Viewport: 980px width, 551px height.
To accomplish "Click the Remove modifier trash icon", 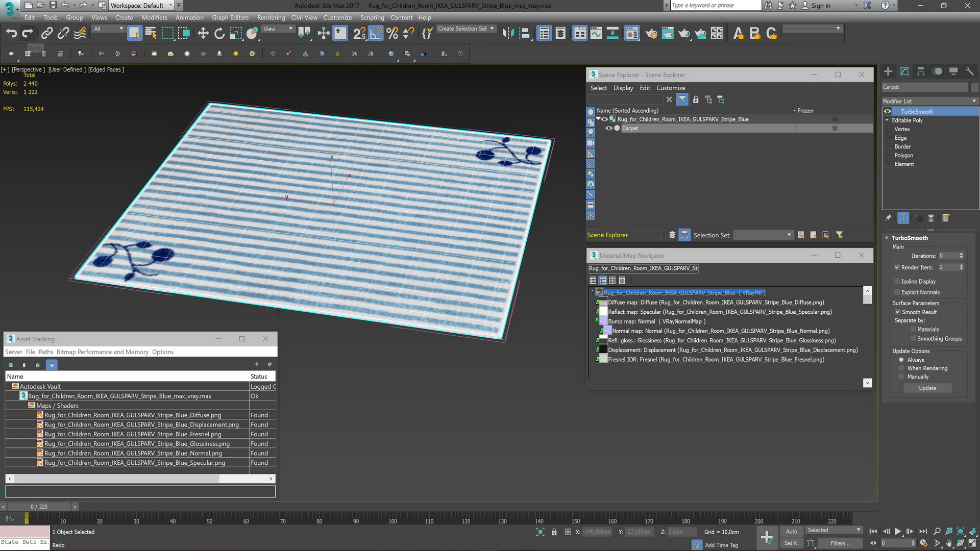I will pyautogui.click(x=930, y=218).
